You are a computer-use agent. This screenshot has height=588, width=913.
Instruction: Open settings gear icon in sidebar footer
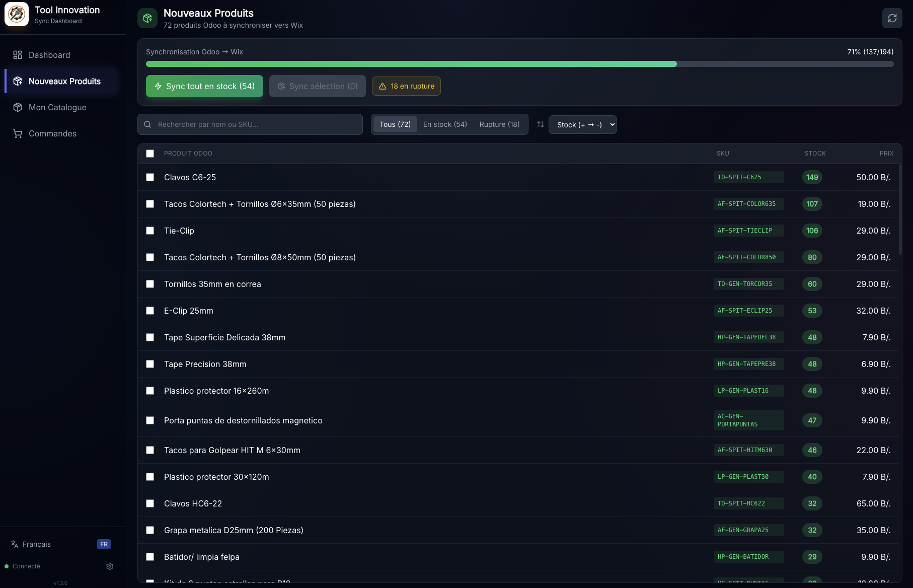110,566
